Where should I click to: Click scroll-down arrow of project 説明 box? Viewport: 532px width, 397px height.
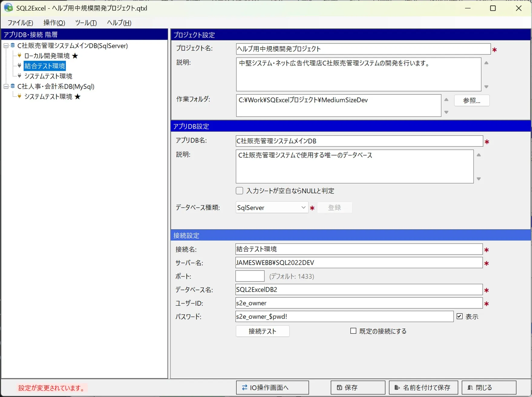pyautogui.click(x=486, y=87)
